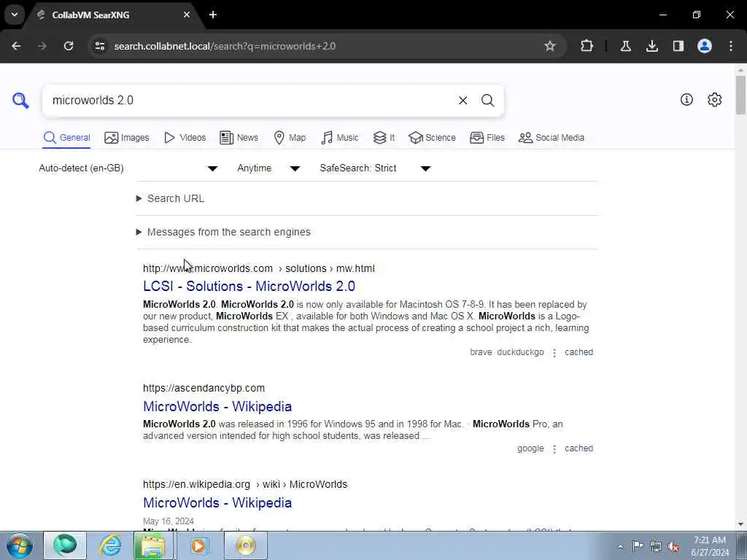The width and height of the screenshot is (747, 560).
Task: Switch to the Map tab
Action: [x=290, y=138]
